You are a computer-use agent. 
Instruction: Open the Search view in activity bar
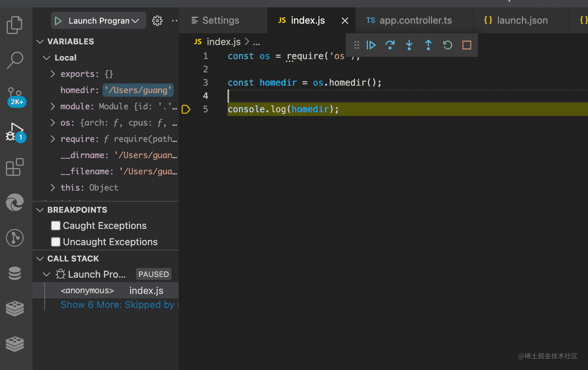(x=15, y=60)
